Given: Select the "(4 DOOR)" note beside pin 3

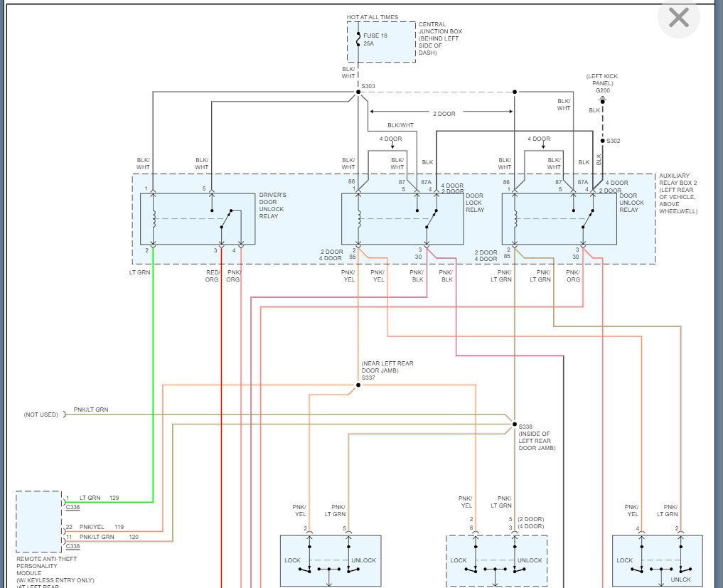Looking at the screenshot, I should (x=531, y=527).
